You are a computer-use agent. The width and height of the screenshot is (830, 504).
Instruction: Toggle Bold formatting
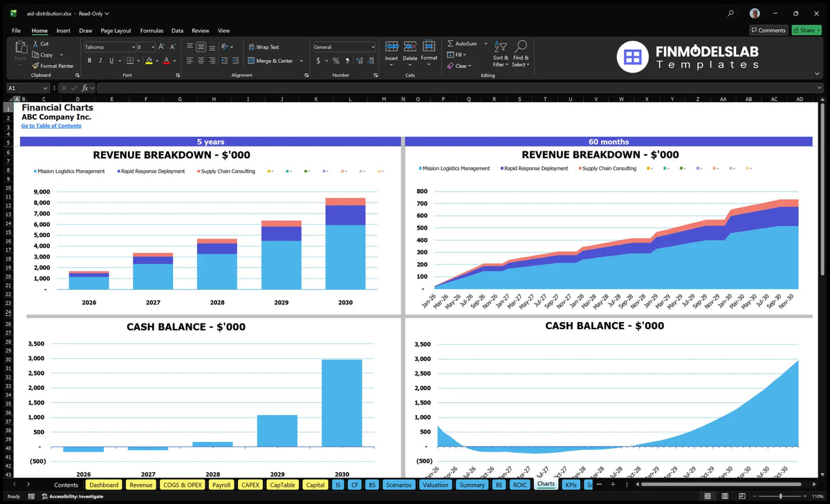[89, 61]
